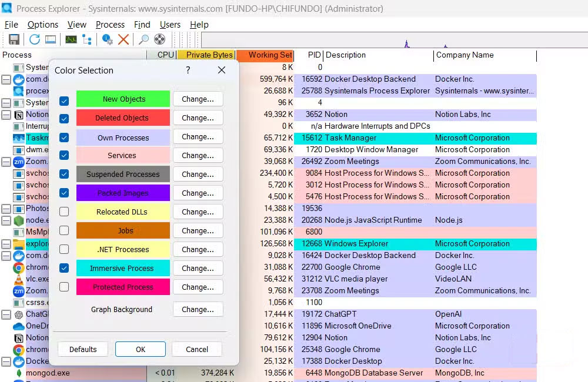Click the crosshair Find Window's Process icon
Screen dimensions: 588x382
pyautogui.click(x=159, y=39)
